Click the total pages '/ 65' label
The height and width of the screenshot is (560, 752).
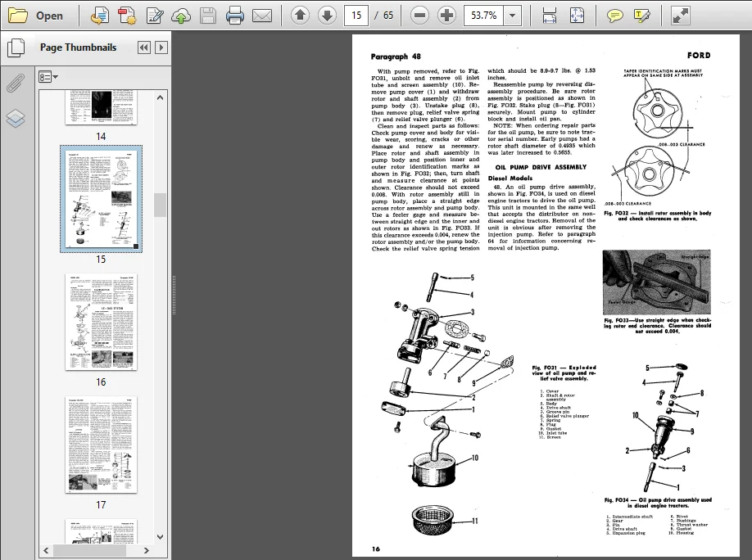(383, 16)
